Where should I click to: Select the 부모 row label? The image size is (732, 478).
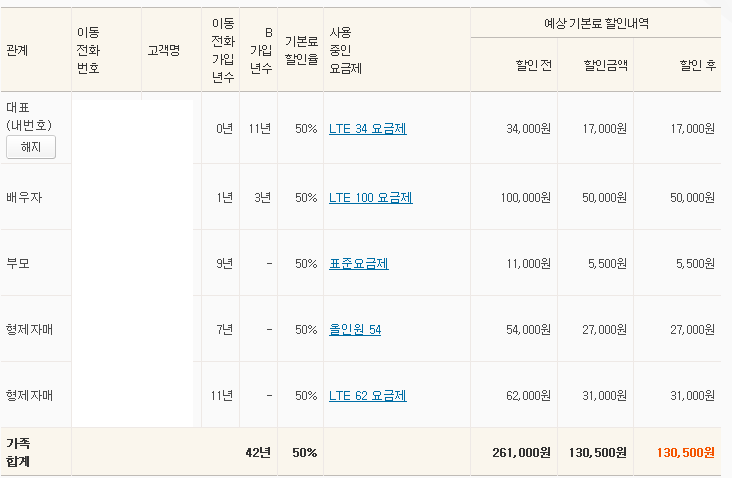point(18,264)
